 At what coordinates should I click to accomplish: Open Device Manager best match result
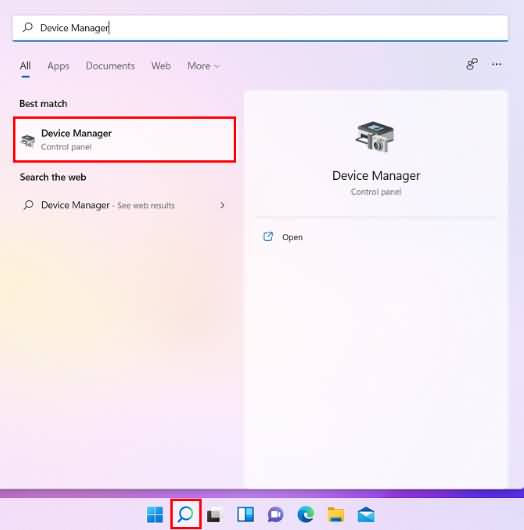click(x=124, y=140)
